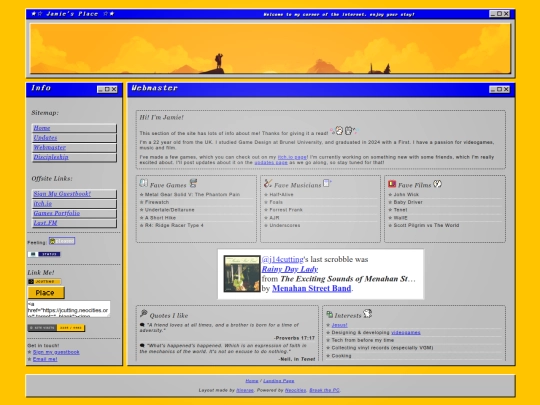
Task: Click the waving hands emoji icon in intro
Action: pos(344,131)
